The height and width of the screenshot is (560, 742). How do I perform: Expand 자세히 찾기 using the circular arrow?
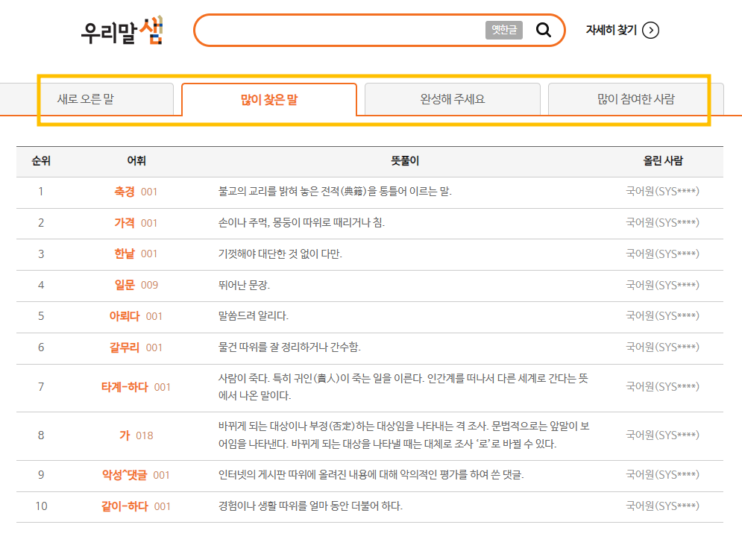651,31
